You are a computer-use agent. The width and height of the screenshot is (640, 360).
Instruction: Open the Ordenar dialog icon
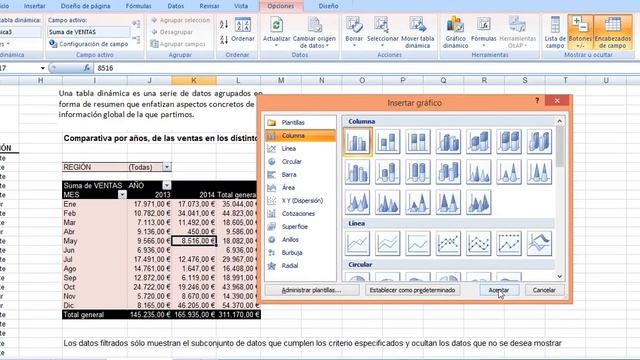point(243,25)
